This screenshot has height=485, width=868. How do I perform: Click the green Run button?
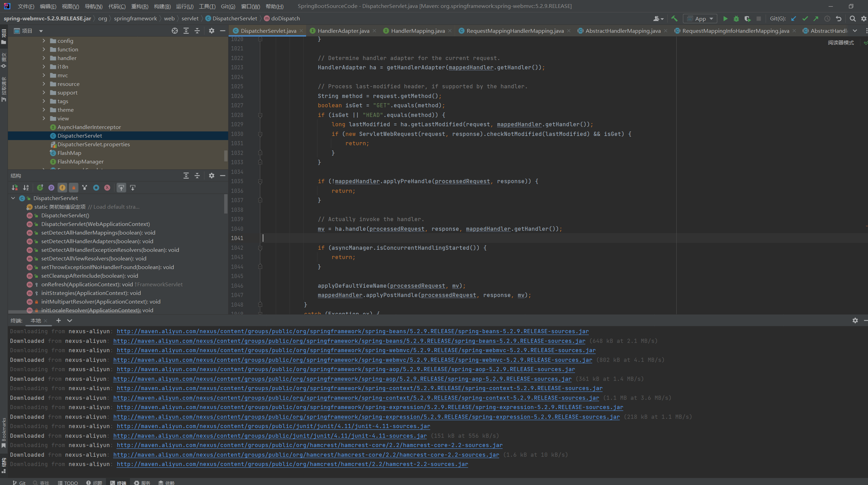point(725,19)
